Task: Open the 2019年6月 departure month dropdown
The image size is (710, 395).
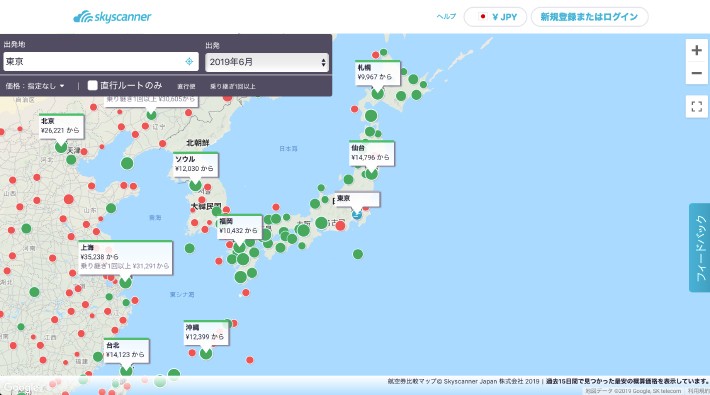Action: pyautogui.click(x=267, y=62)
